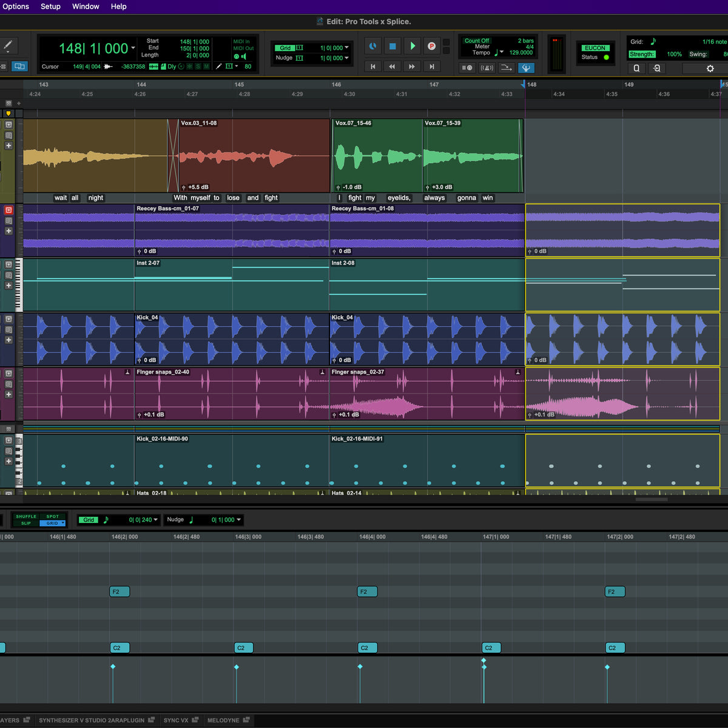The width and height of the screenshot is (728, 728).
Task: Toggle the linked selection blue button
Action: (x=19, y=66)
